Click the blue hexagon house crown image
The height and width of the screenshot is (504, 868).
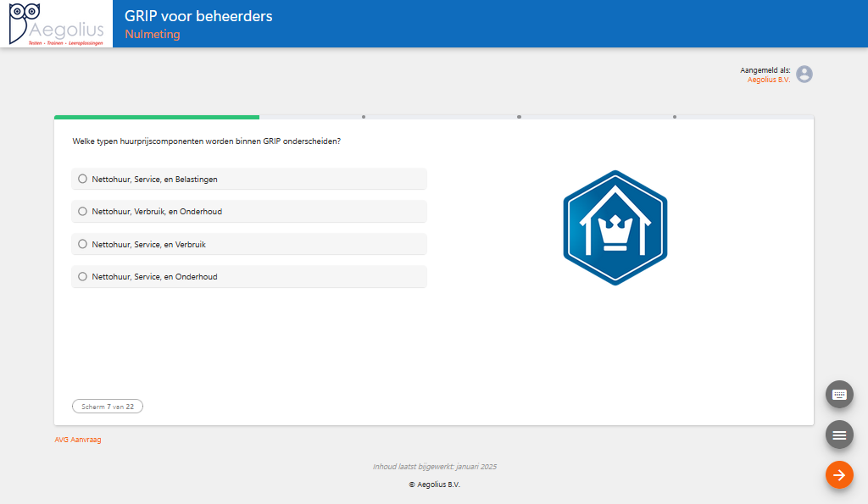615,227
